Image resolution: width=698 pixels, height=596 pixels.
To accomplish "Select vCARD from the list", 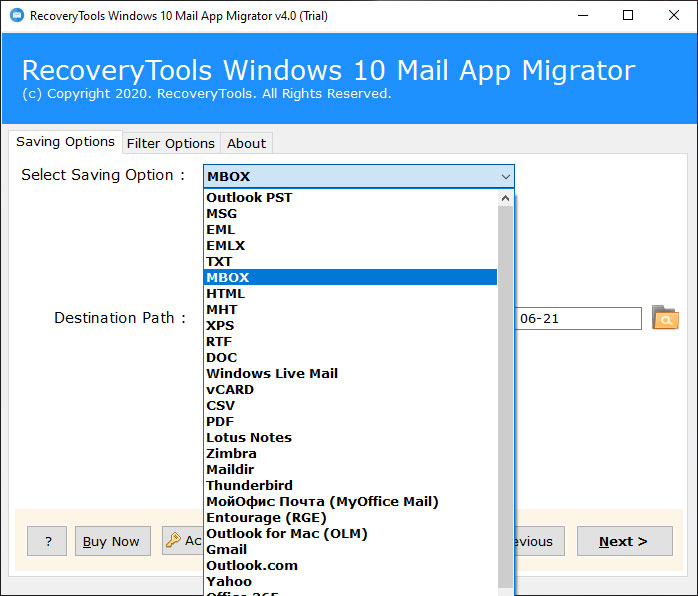I will coord(350,389).
